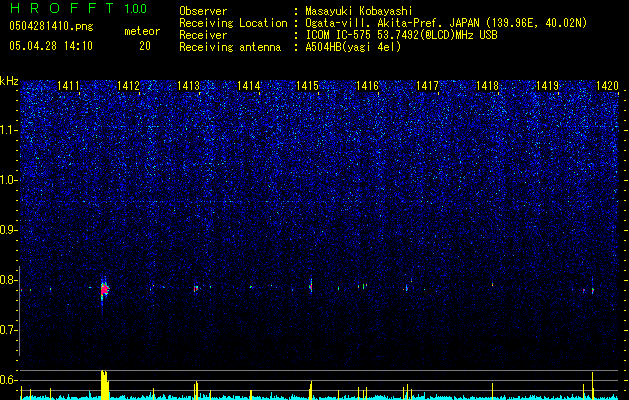Image resolution: width=629 pixels, height=400 pixels.
Task: Select the filename 0504281410.png
Action: click(x=51, y=27)
